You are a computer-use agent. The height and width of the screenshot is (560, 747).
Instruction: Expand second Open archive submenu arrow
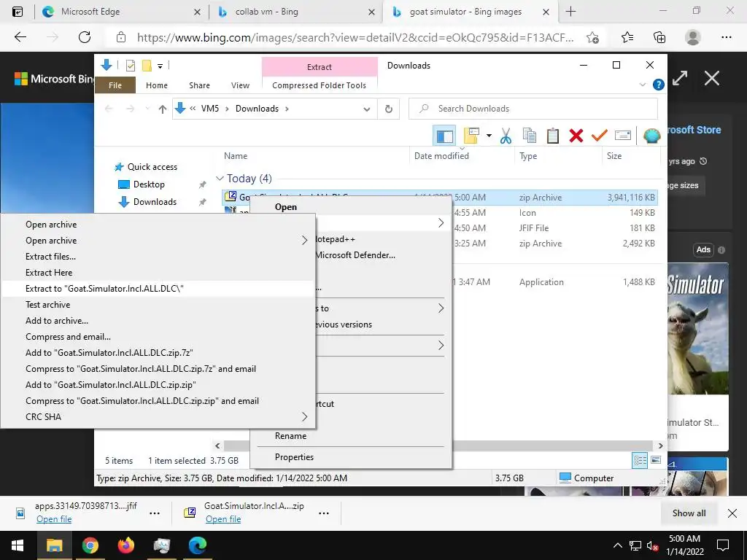pyautogui.click(x=304, y=241)
